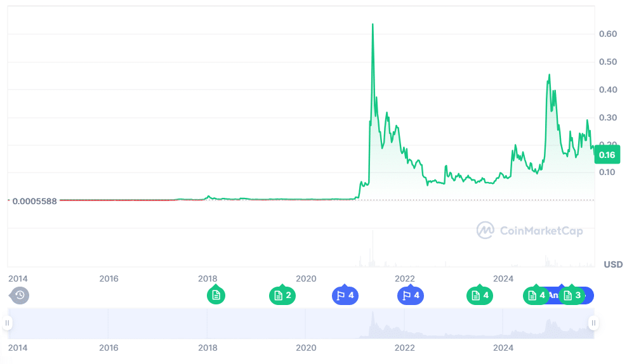The width and height of the screenshot is (634, 364).
Task: Click the 0.0005588 starting price label
Action: pos(35,201)
